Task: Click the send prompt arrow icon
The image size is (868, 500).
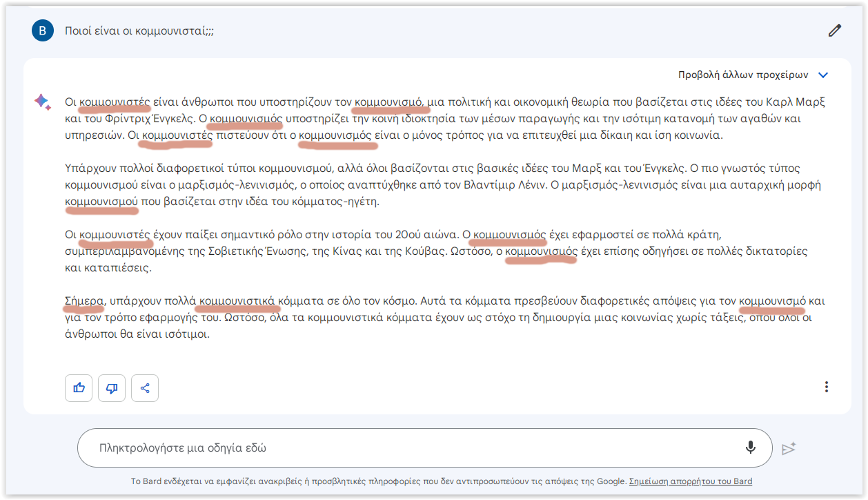Action: pos(789,448)
